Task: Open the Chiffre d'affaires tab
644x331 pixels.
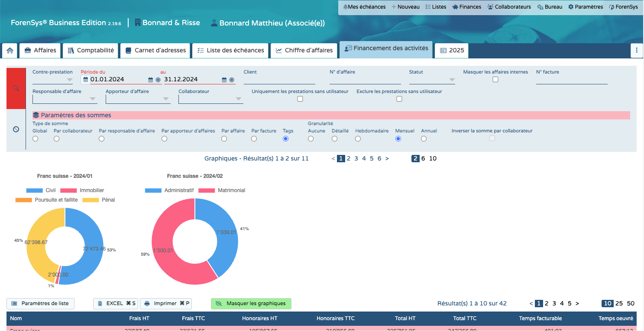Action: (304, 51)
